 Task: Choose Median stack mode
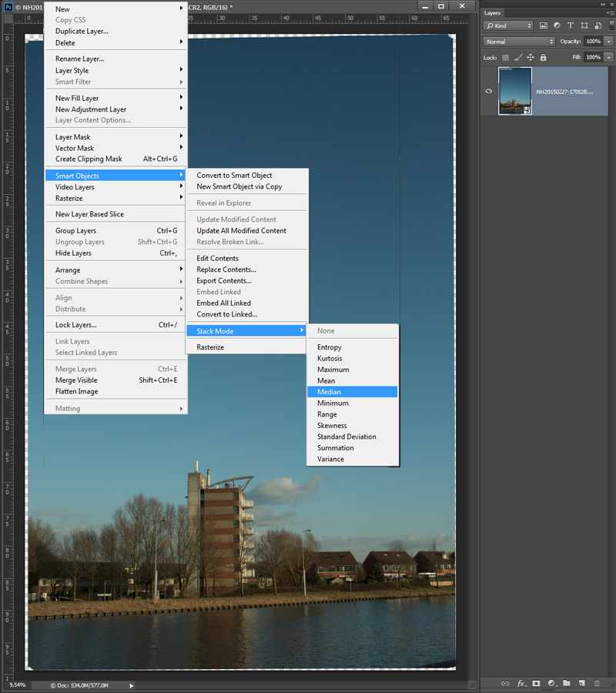[352, 392]
